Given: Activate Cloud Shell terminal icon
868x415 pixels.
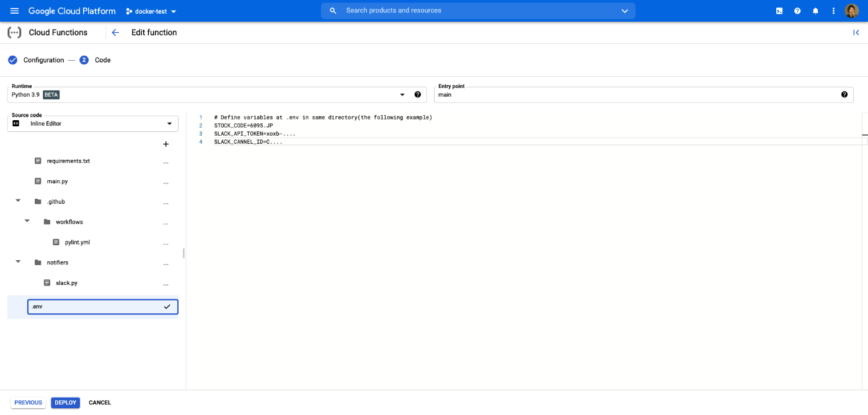Looking at the screenshot, I should click(779, 11).
